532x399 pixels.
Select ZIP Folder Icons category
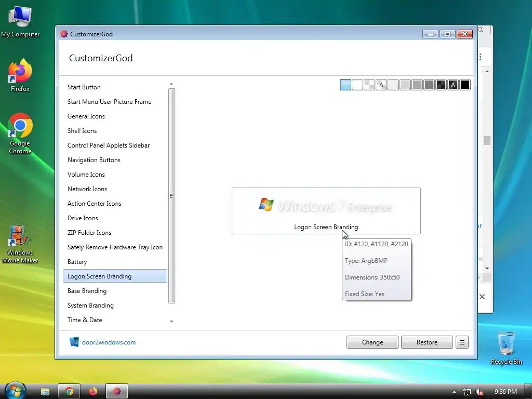[115, 233]
